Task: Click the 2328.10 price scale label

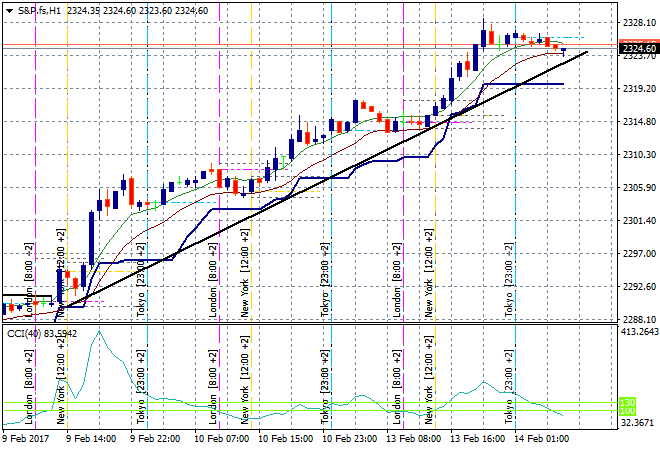Action: pos(638,22)
